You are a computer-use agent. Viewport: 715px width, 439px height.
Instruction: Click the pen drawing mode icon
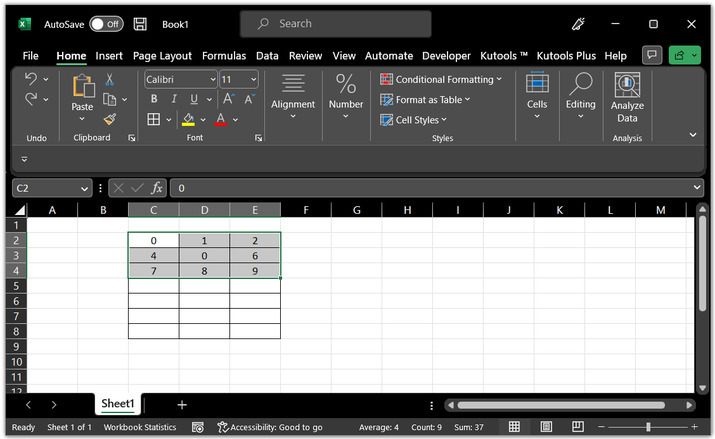pyautogui.click(x=578, y=24)
